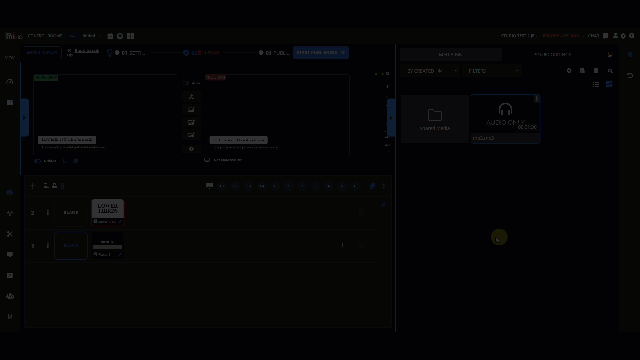Click the gear icon between the previews
Screen dimensions: 640x360
[191, 149]
